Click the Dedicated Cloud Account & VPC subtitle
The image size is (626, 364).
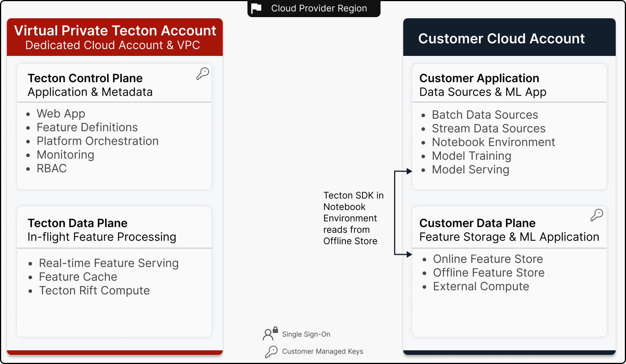click(x=113, y=45)
